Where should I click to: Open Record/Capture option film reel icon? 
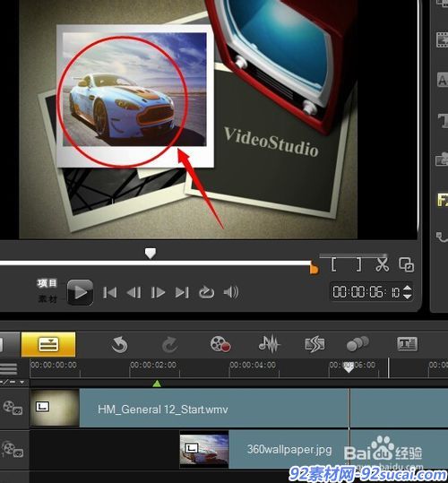[220, 344]
